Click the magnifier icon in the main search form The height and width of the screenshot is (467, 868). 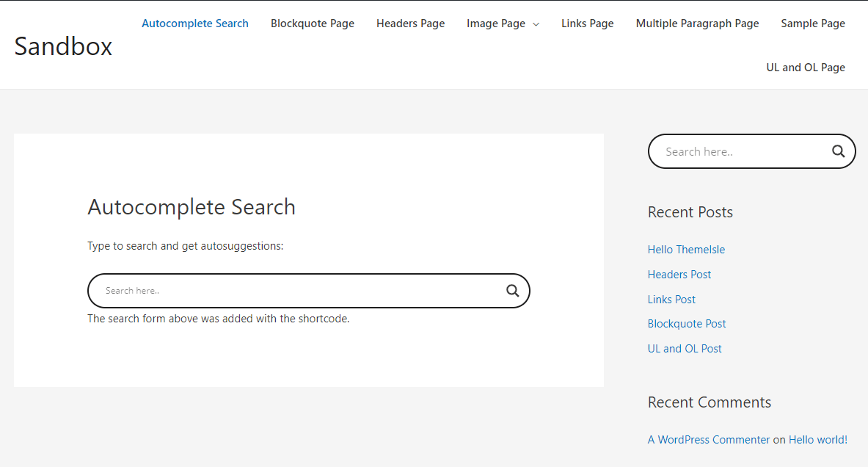(x=512, y=290)
